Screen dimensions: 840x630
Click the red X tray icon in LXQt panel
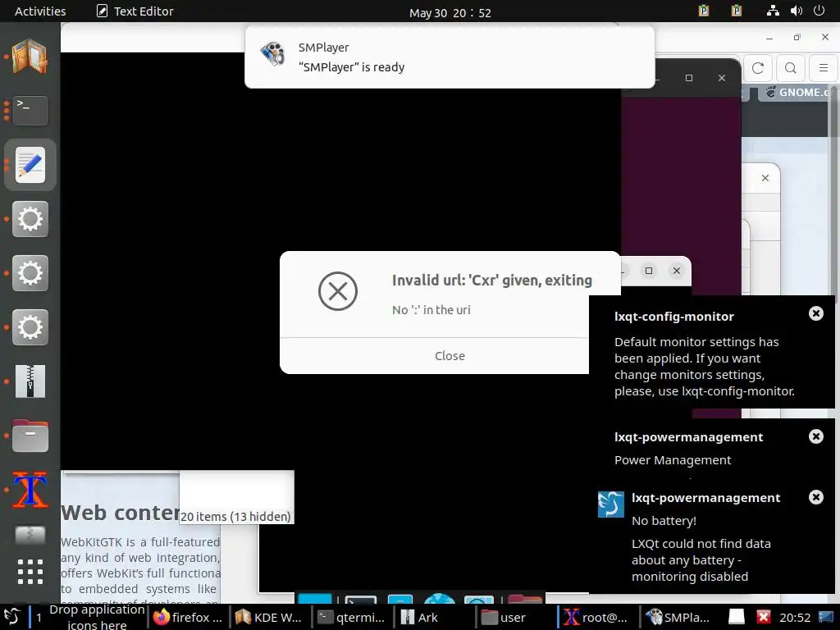click(x=764, y=617)
